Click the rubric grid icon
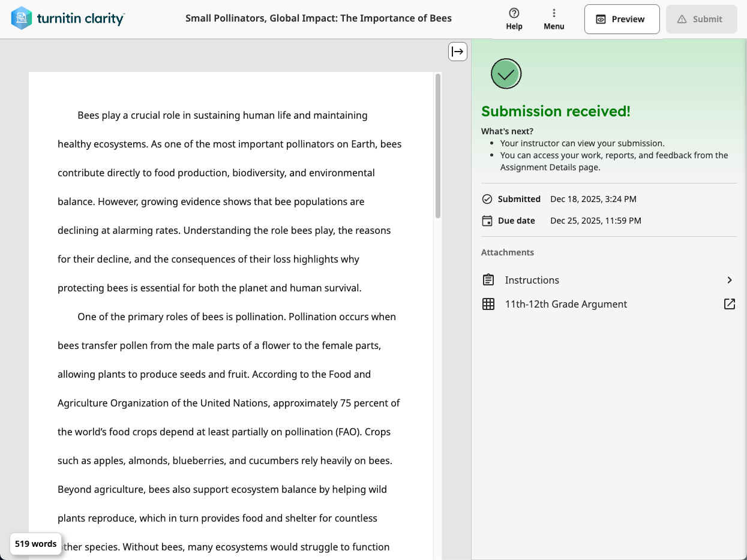 pos(488,304)
